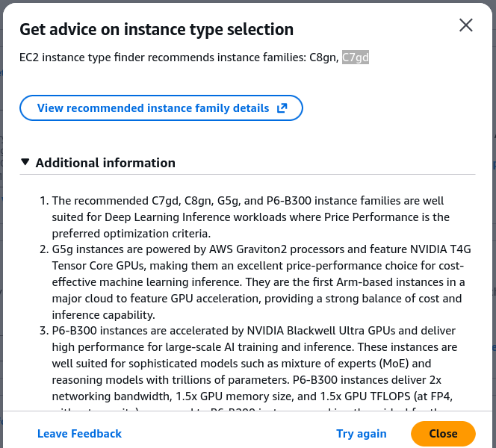Screen dimensions: 496x448
Task: Click the dialog title heading
Action: (x=157, y=29)
